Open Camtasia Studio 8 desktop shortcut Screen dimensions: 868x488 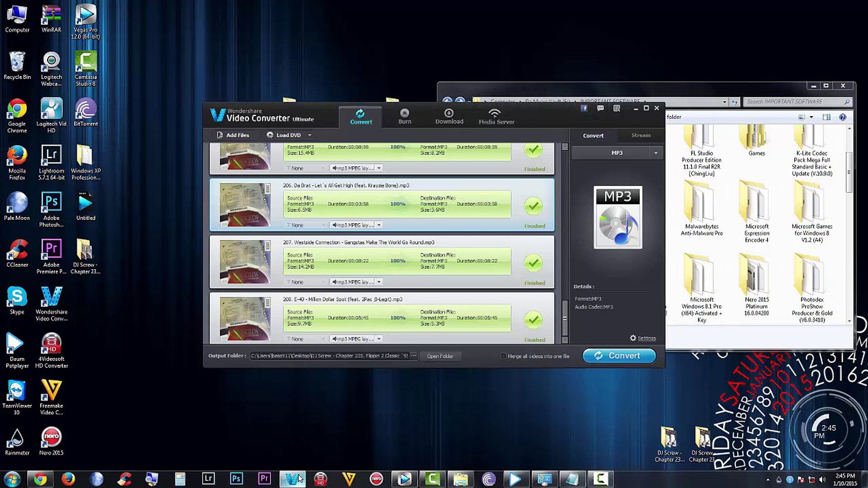(85, 69)
